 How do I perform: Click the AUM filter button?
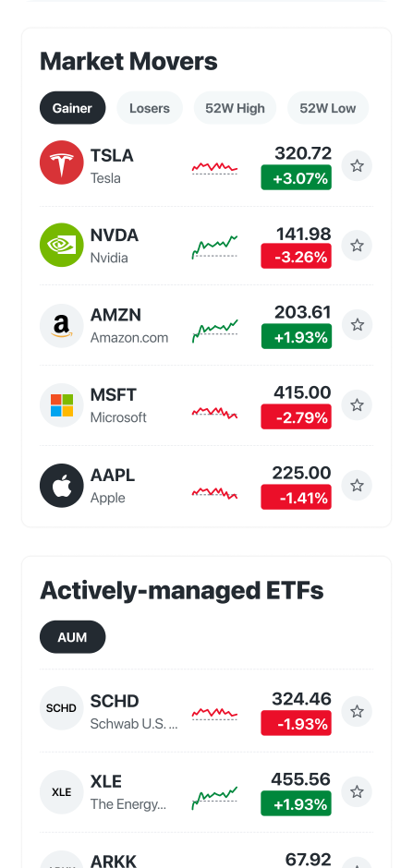(x=72, y=636)
